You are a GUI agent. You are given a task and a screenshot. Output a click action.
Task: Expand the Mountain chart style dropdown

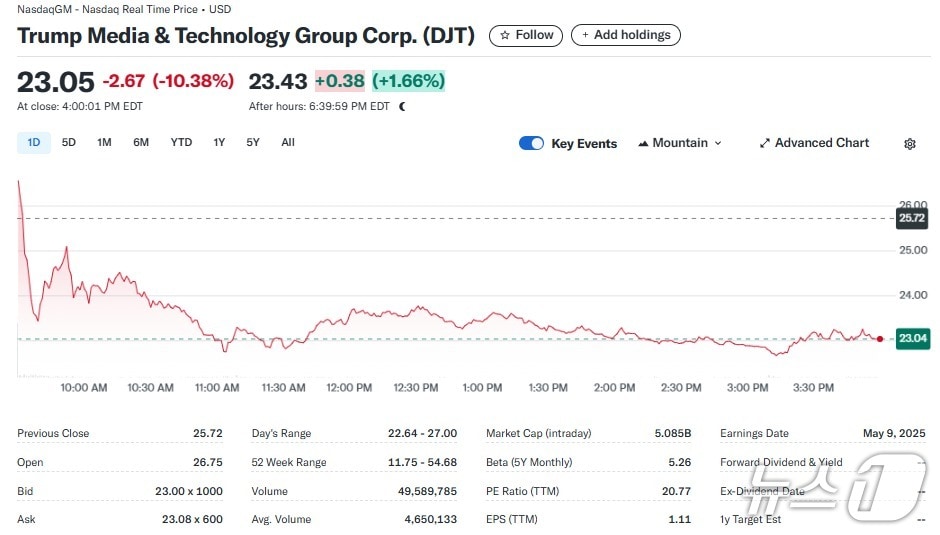717,143
